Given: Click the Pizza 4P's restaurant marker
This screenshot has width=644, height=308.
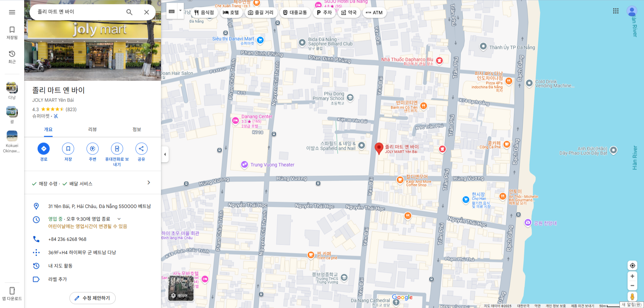Looking at the screenshot, I should 509,81.
